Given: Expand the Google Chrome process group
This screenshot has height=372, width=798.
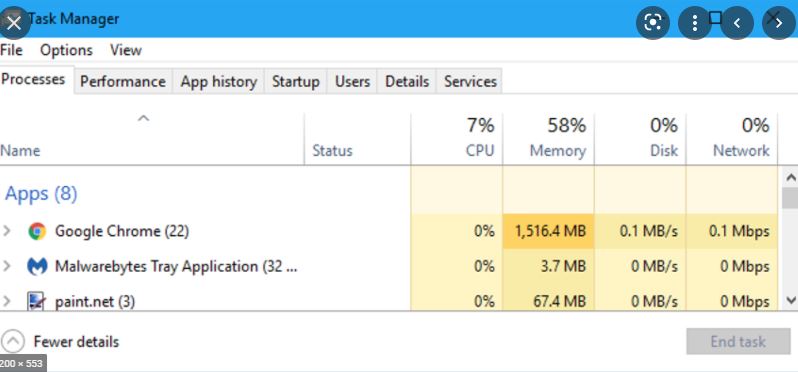Looking at the screenshot, I should pyautogui.click(x=7, y=232).
